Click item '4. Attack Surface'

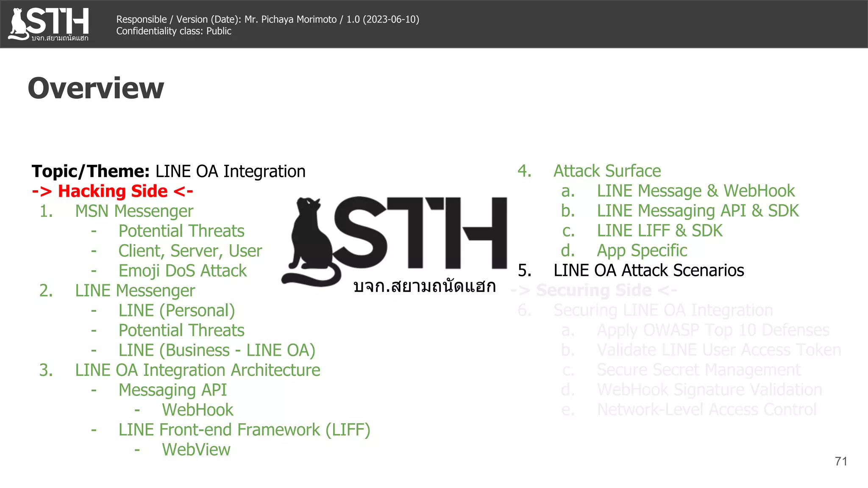tap(589, 171)
